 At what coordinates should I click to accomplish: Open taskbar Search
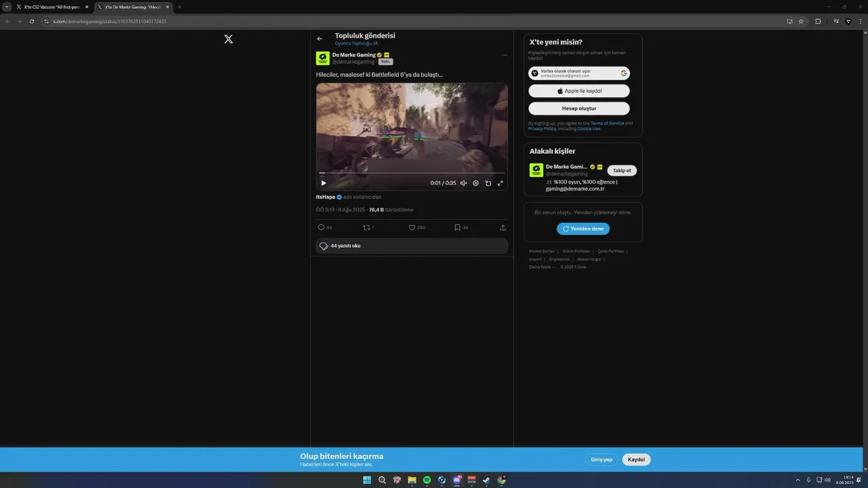[x=382, y=480]
